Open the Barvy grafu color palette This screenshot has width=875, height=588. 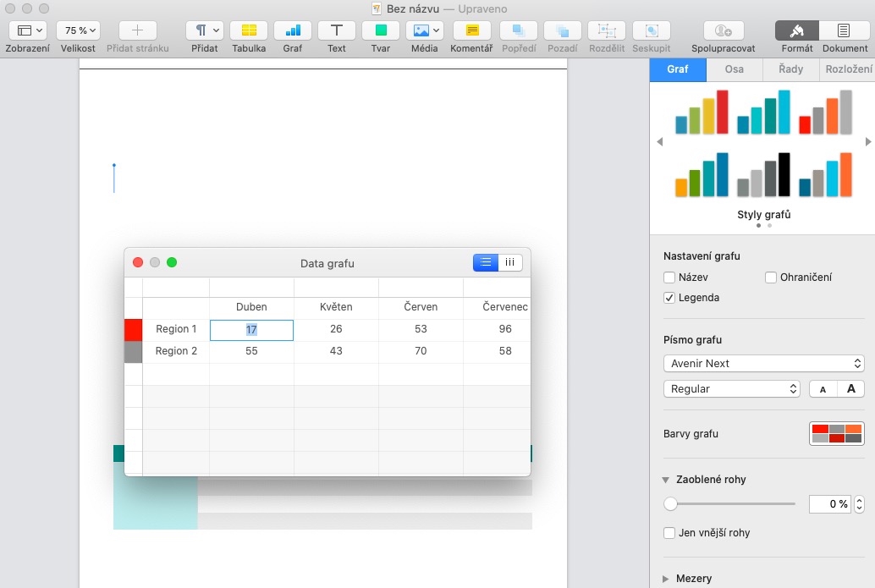pos(836,433)
